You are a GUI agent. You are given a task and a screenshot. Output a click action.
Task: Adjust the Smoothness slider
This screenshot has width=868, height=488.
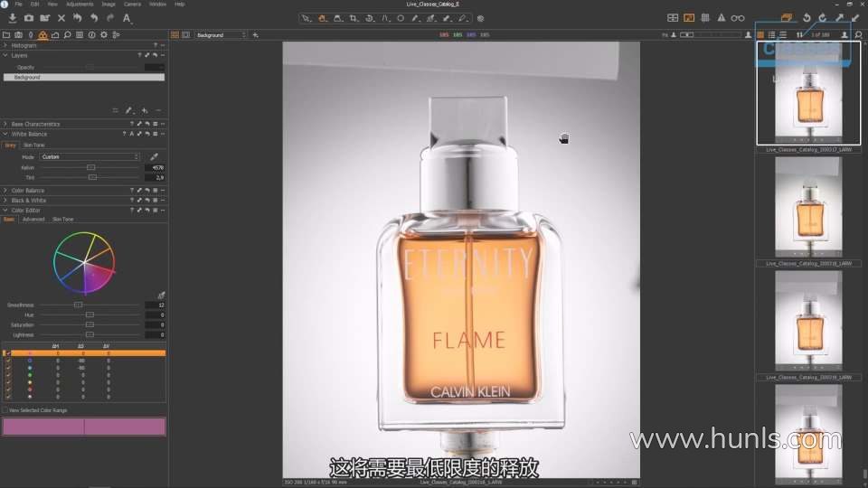coord(78,305)
